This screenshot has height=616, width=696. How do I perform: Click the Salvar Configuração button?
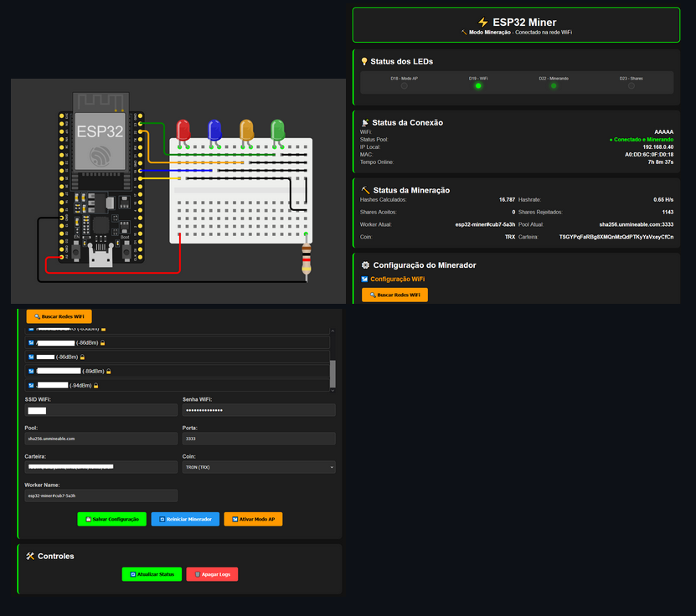pos(111,520)
